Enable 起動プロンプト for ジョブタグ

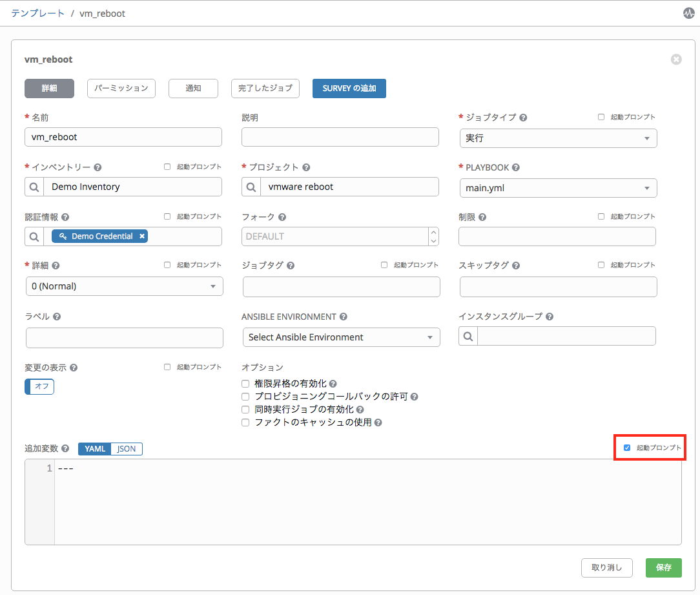click(x=384, y=265)
